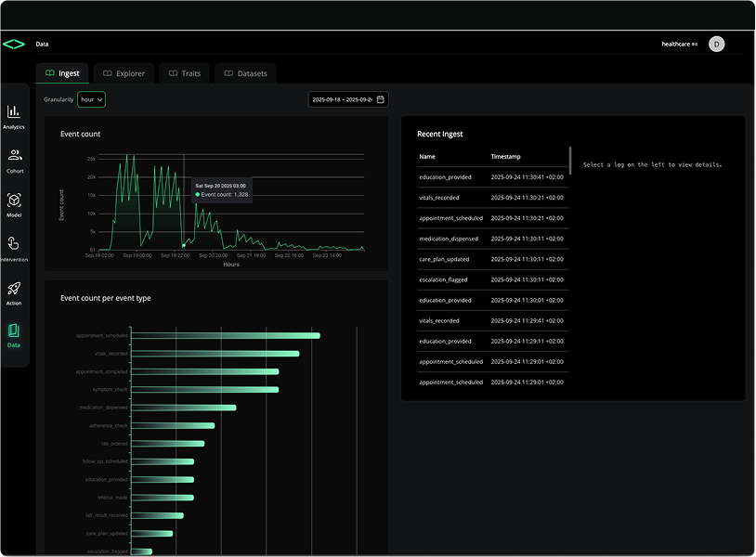Open the Action rocket icon
The height and width of the screenshot is (557, 756).
[14, 289]
